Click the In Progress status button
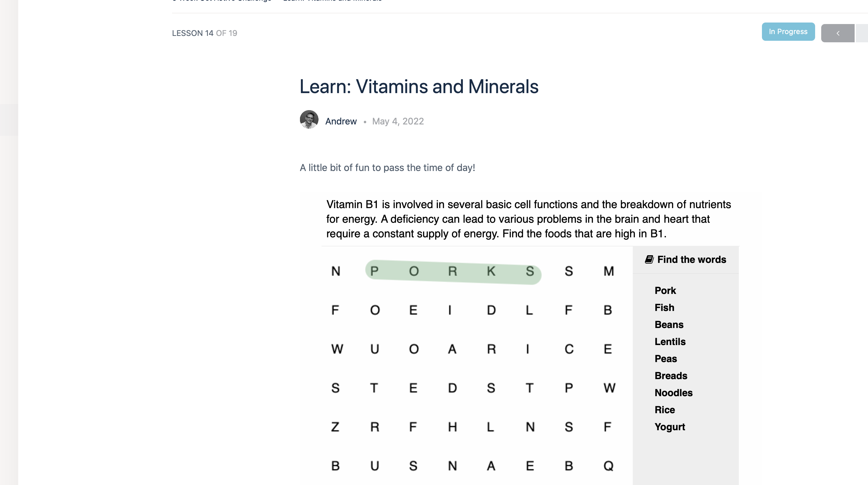Image resolution: width=868 pixels, height=485 pixels. coord(788,32)
